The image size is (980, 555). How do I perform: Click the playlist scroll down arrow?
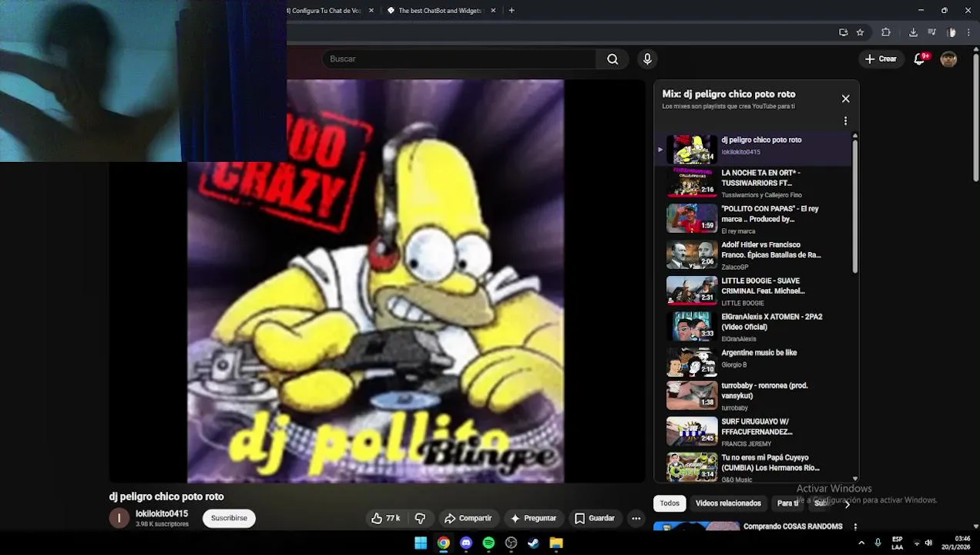(854, 479)
